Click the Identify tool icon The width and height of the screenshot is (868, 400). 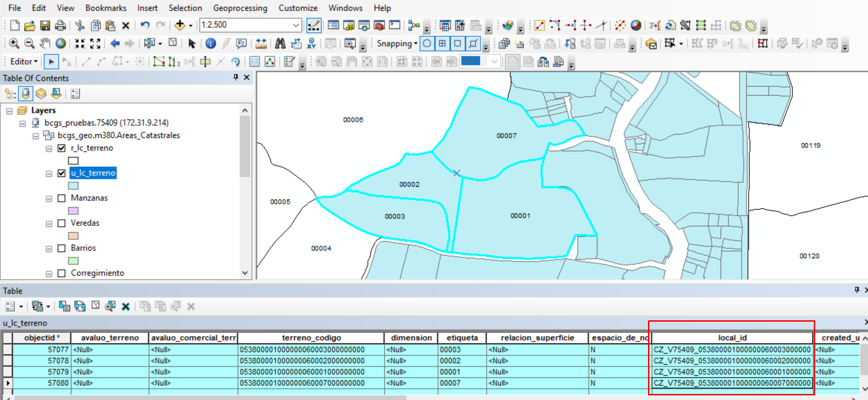point(210,44)
